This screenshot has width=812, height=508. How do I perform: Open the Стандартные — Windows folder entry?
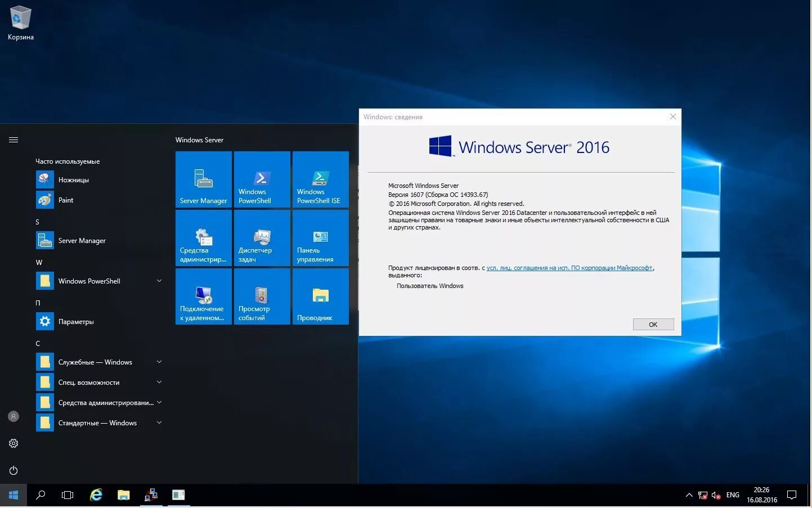(x=99, y=423)
